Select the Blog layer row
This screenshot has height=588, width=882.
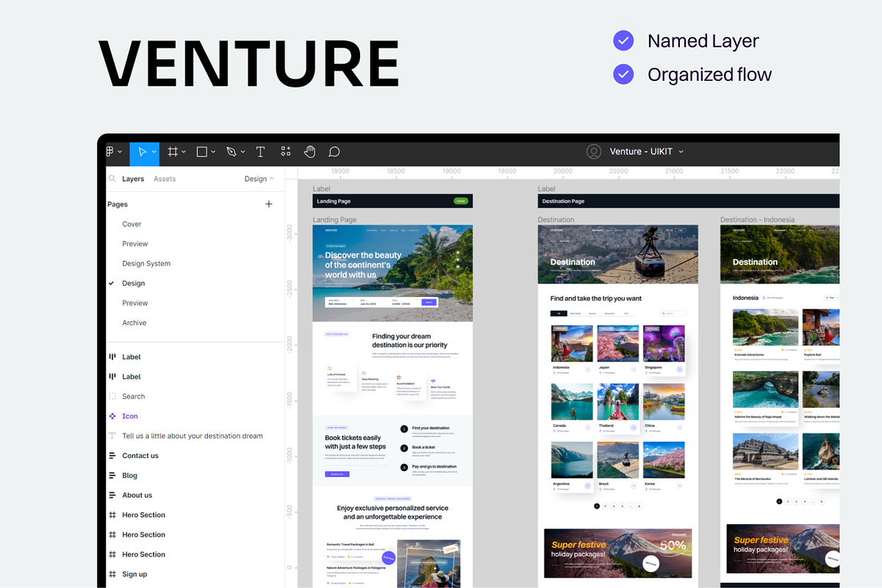tap(195, 476)
